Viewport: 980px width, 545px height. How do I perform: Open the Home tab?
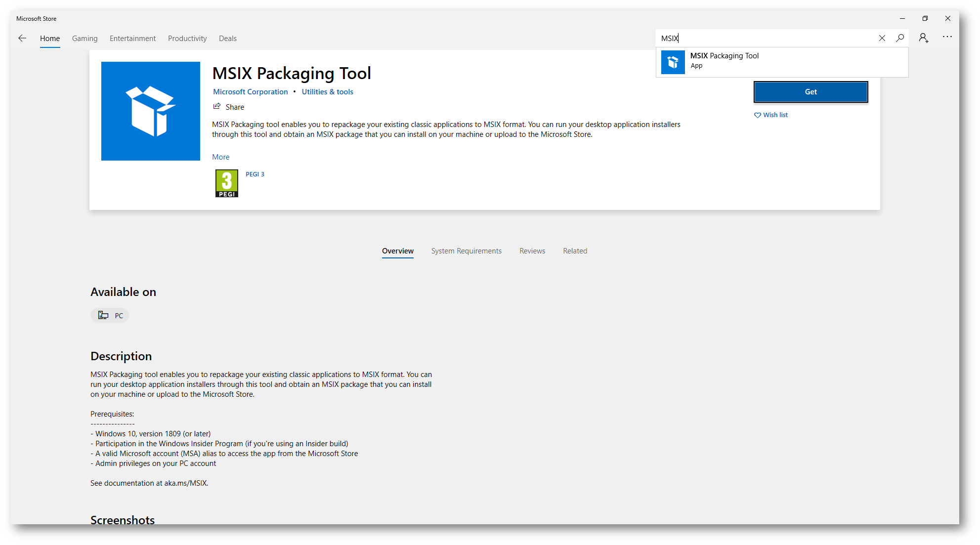click(x=50, y=39)
